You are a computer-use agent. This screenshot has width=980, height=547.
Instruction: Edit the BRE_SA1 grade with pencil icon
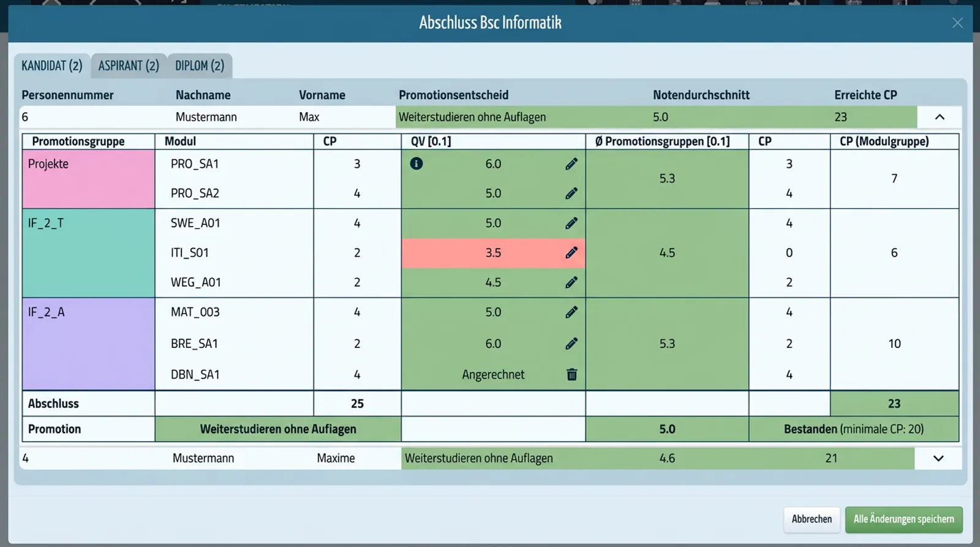pos(571,344)
